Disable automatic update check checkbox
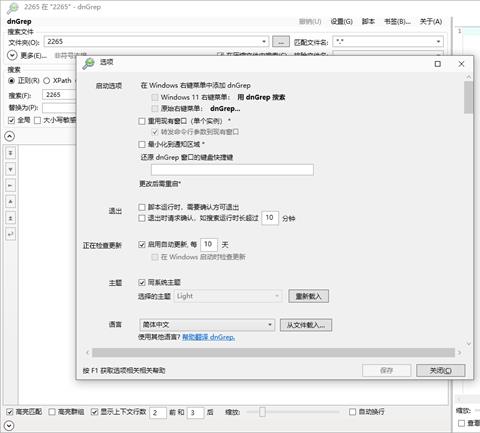This screenshot has width=480, height=433. point(142,245)
